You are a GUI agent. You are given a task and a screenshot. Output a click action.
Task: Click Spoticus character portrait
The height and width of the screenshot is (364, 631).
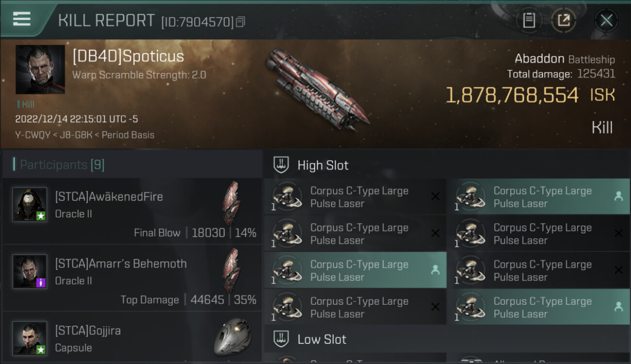pyautogui.click(x=40, y=69)
